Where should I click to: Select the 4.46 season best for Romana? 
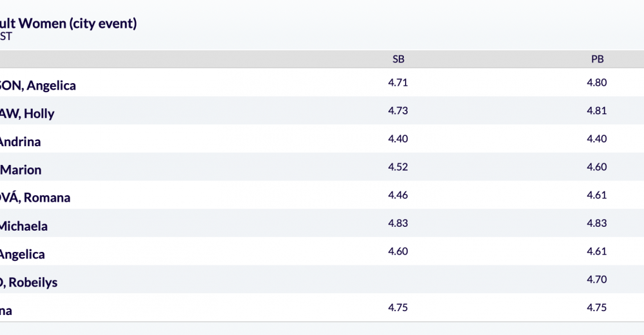398,195
